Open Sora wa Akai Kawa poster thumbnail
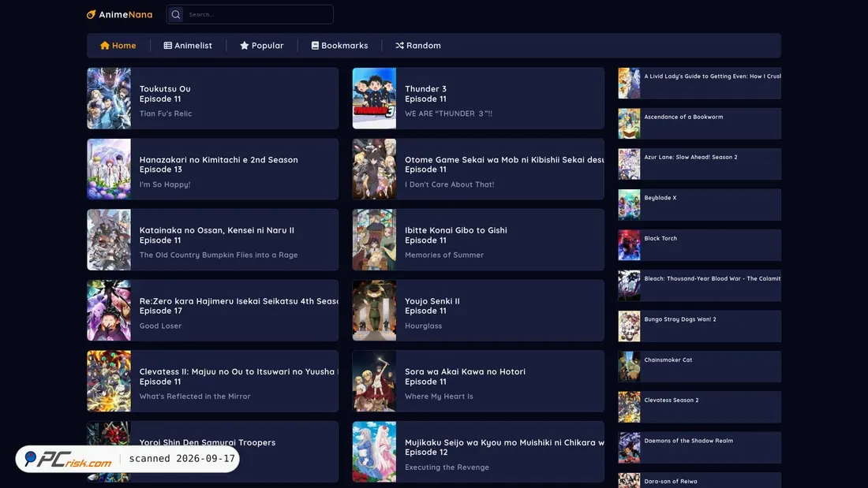 pos(374,381)
